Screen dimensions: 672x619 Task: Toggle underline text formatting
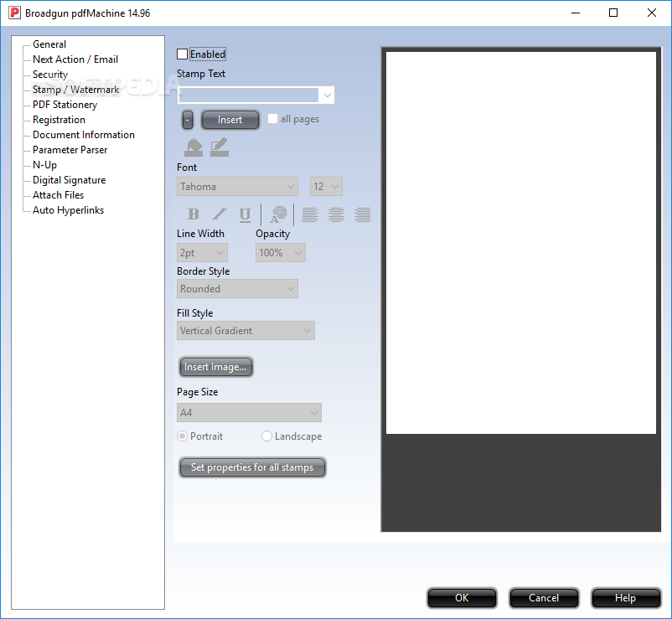click(245, 214)
